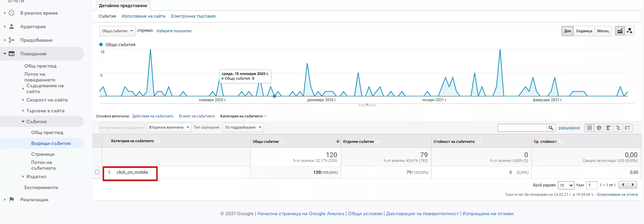Click the Изберете показател link
This screenshot has width=644, height=224.
click(x=174, y=31)
